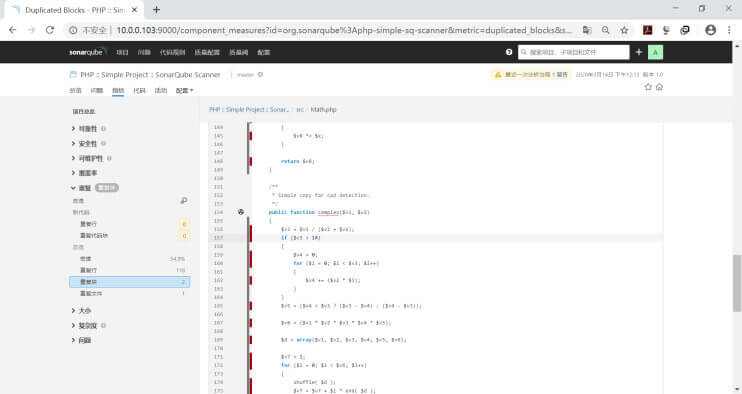Screen dimensions: 742x394
Task: Click the yellow warning icon of the last analysis
Action: (x=497, y=75)
